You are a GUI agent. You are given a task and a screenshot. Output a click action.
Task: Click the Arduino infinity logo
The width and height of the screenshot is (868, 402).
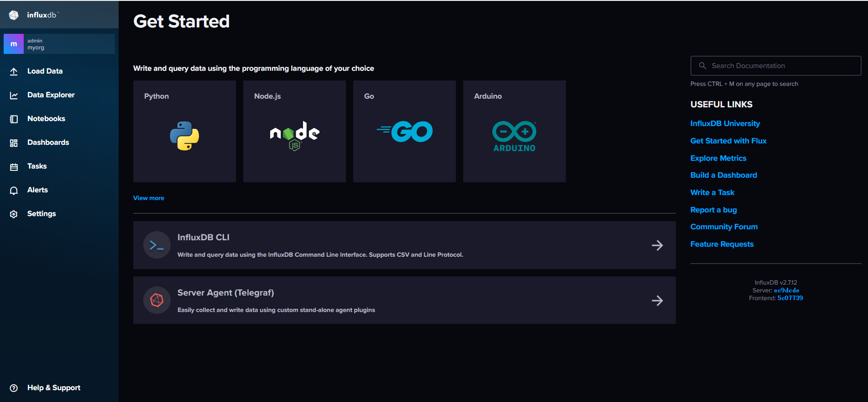(514, 136)
